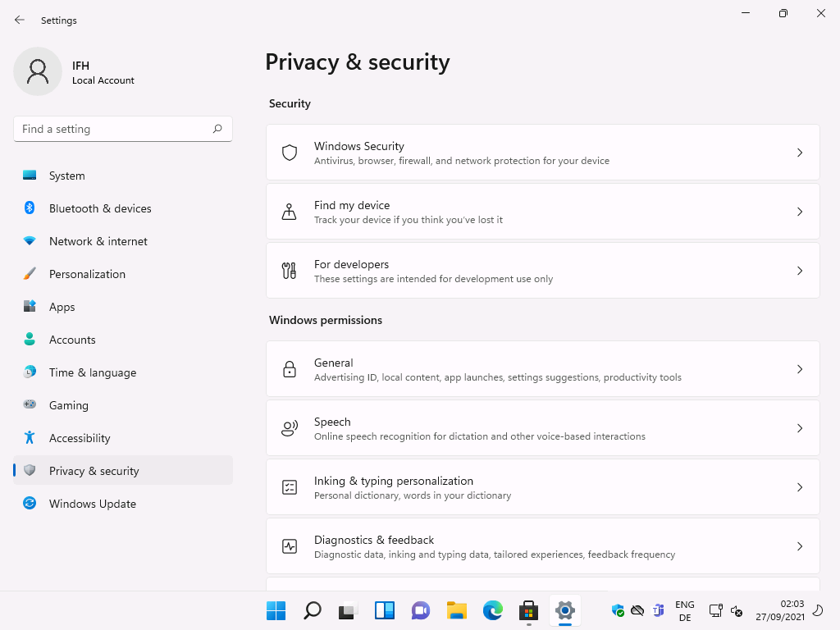Click the Accounts person icon in sidebar

[30, 339]
